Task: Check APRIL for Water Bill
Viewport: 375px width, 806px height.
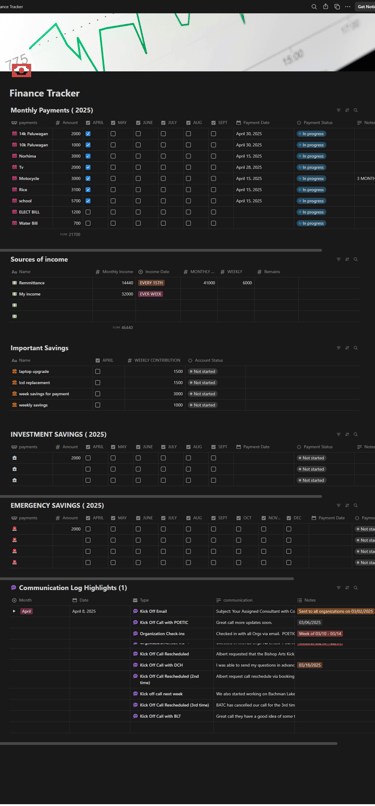Action: pyautogui.click(x=88, y=223)
